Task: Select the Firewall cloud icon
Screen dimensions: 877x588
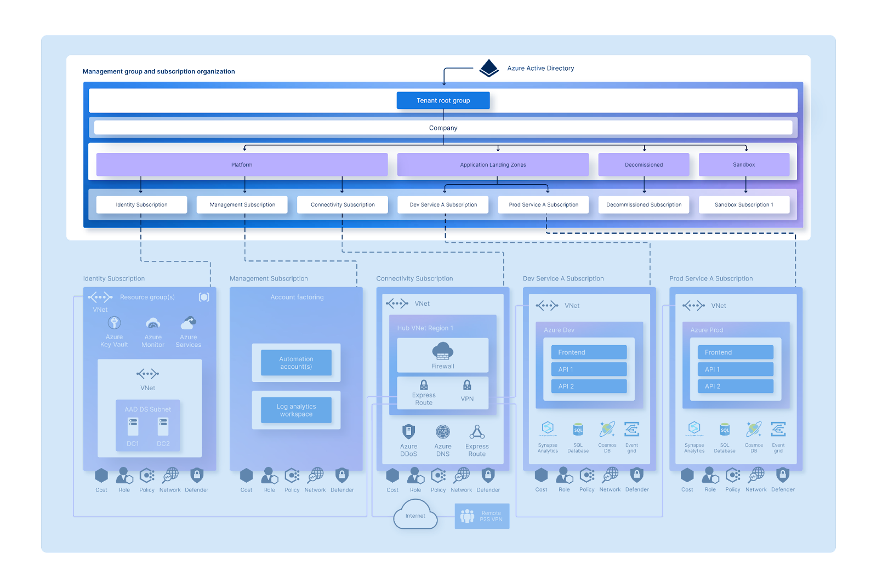Action: pyautogui.click(x=443, y=351)
